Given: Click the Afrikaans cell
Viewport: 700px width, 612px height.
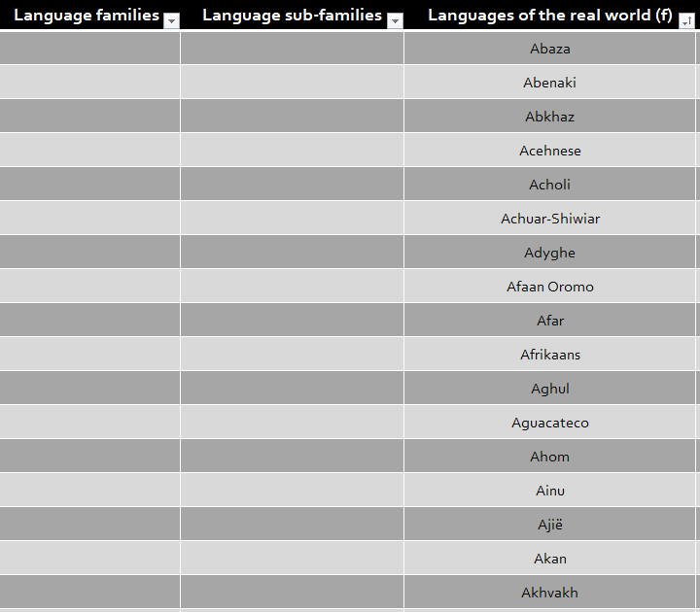Looking at the screenshot, I should tap(549, 355).
